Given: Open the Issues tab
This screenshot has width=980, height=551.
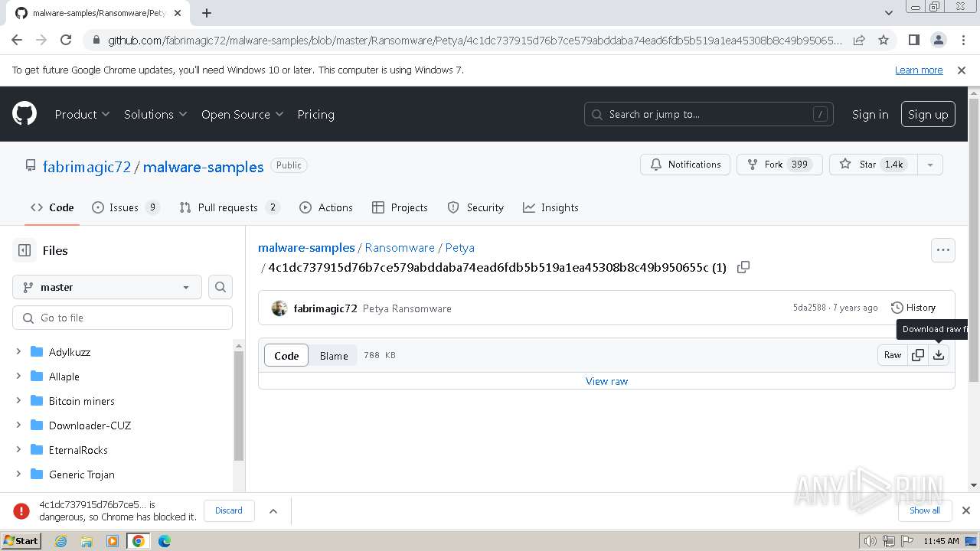Looking at the screenshot, I should tap(126, 207).
